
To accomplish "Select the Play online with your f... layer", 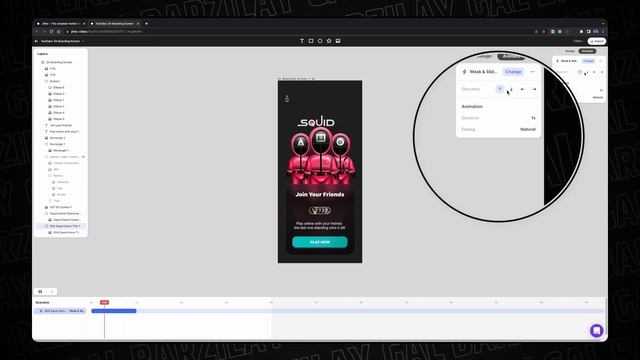I will point(64,131).
